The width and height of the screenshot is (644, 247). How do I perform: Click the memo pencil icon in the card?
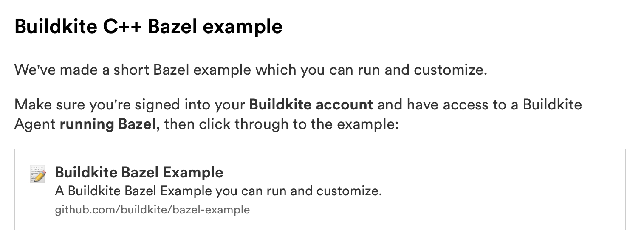click(x=37, y=174)
